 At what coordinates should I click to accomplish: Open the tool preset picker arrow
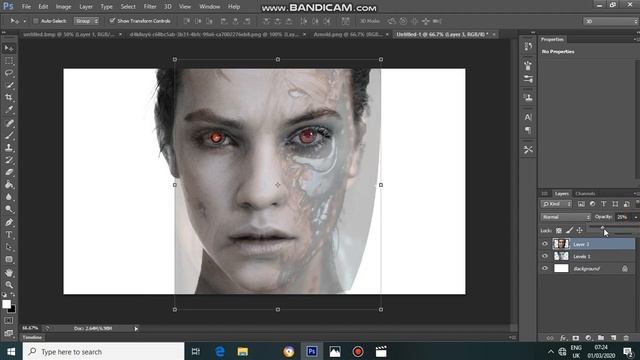point(24,21)
